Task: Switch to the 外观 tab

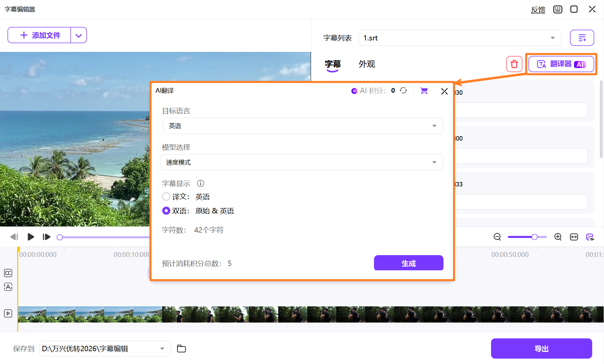Action: (x=367, y=64)
